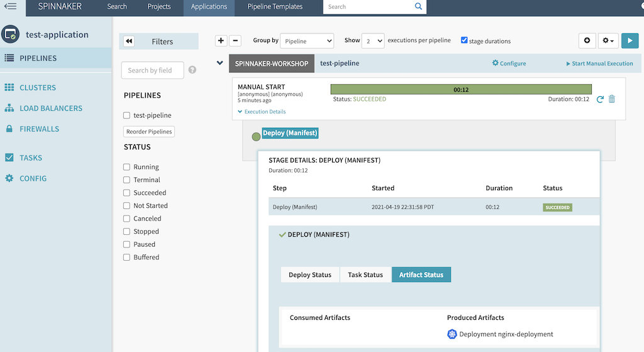Screen dimensions: 644x352
Task: Click Start Manual Execution link
Action: tap(599, 64)
